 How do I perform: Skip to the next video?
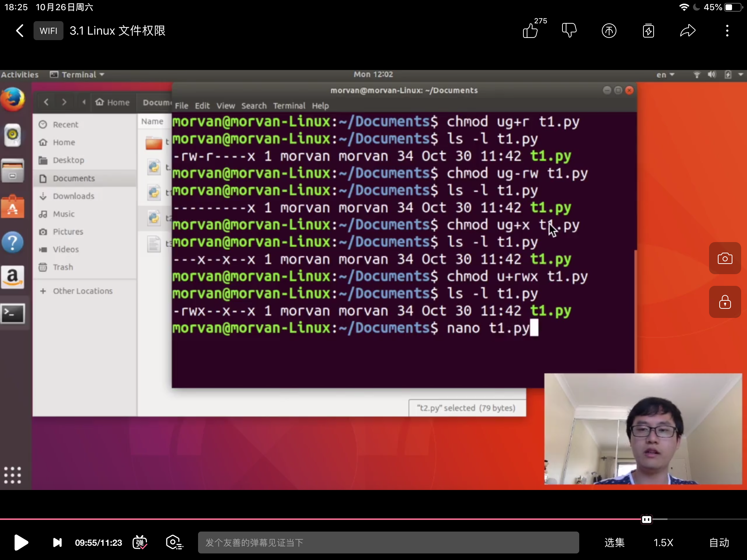click(x=57, y=542)
